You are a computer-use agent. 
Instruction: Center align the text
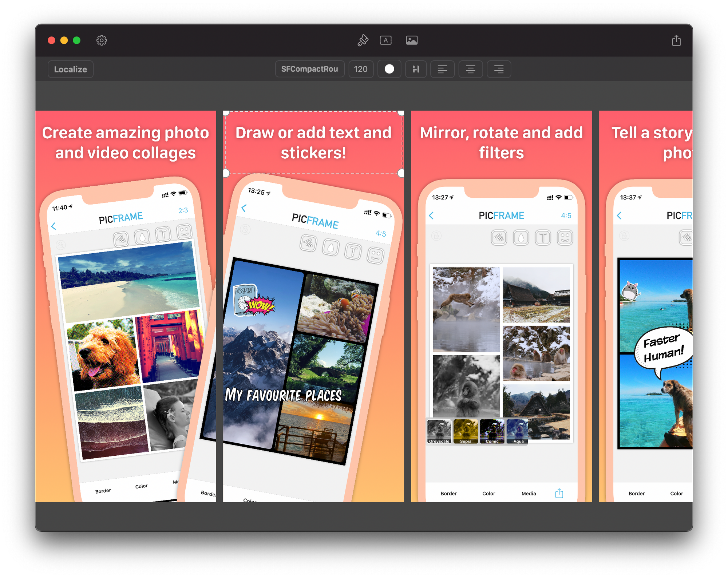coord(471,69)
